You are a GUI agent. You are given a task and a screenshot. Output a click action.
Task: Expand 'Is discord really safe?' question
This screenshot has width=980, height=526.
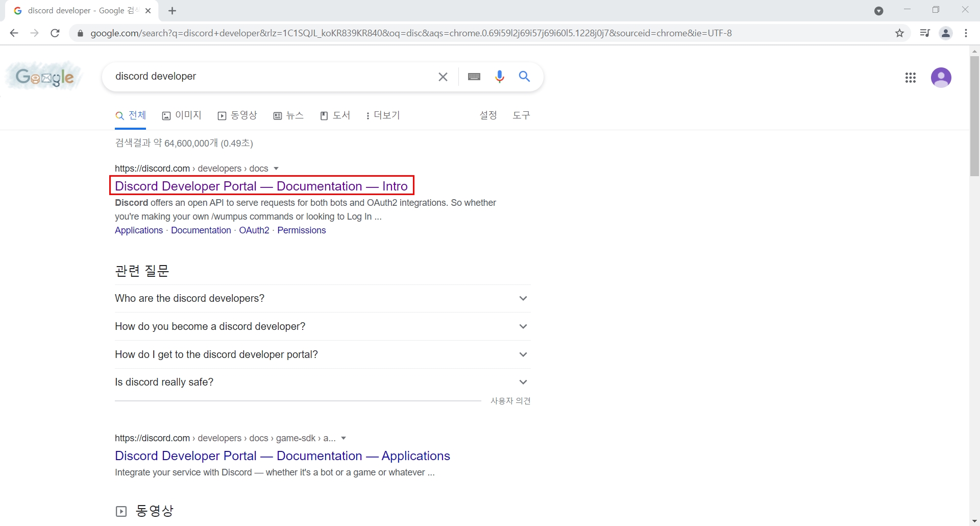click(x=323, y=382)
